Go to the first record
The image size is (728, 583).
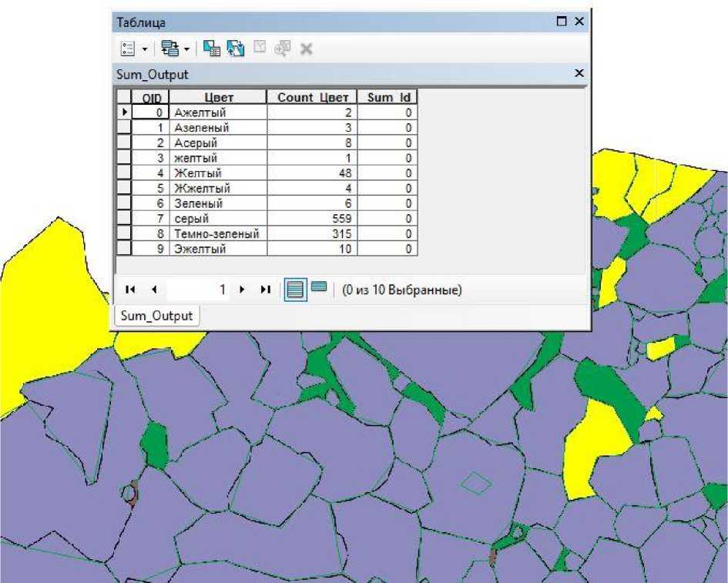(x=130, y=290)
